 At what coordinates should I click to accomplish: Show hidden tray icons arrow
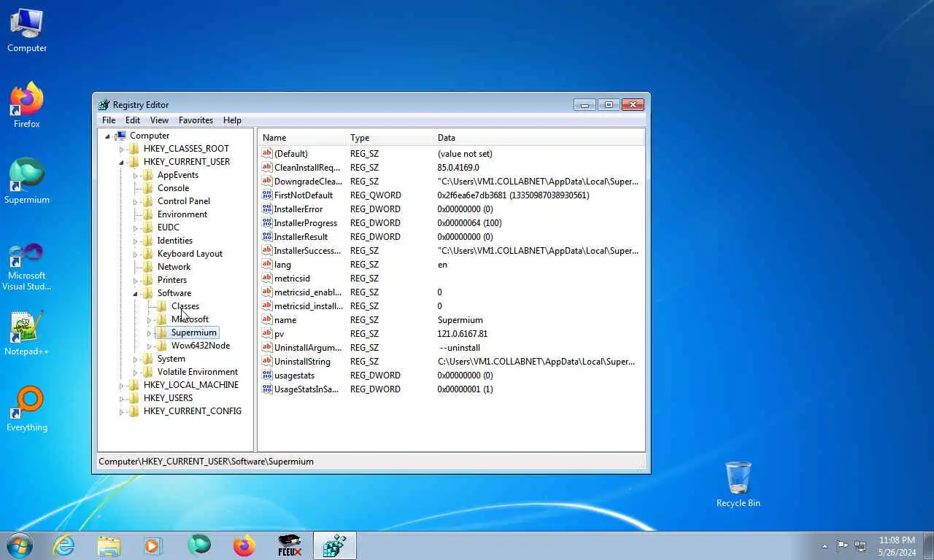825,545
